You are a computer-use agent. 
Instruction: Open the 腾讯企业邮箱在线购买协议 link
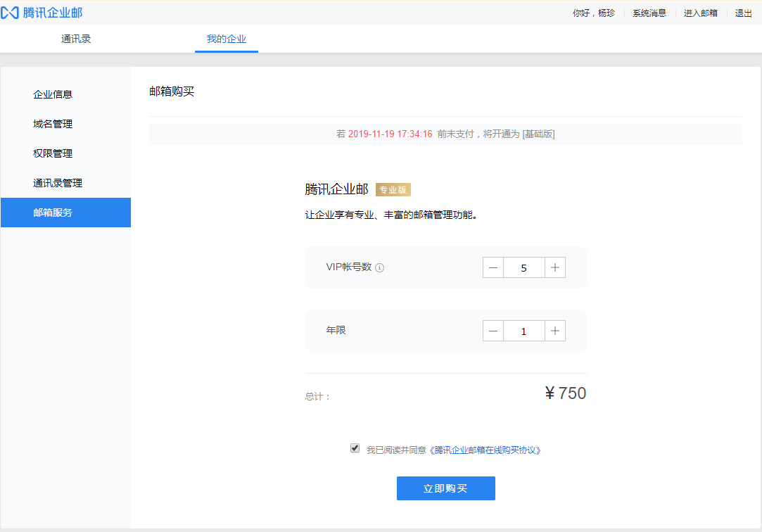485,450
